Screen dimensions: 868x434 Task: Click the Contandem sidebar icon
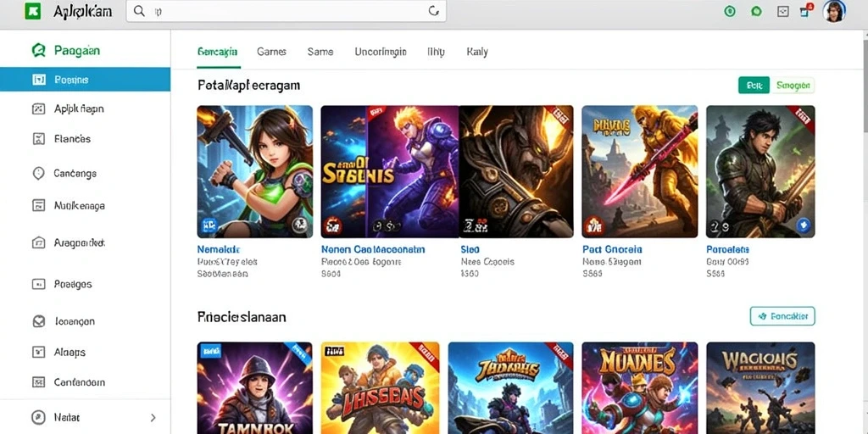38,382
